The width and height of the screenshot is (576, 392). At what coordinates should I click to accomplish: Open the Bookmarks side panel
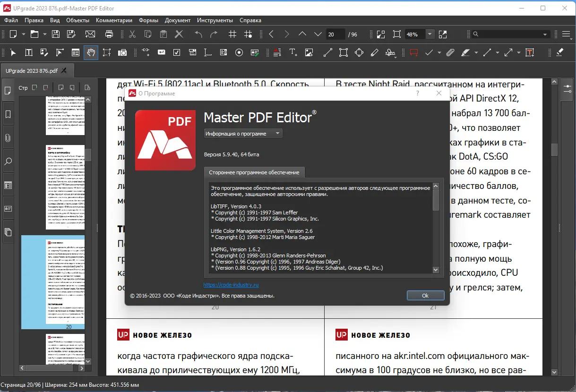8,114
